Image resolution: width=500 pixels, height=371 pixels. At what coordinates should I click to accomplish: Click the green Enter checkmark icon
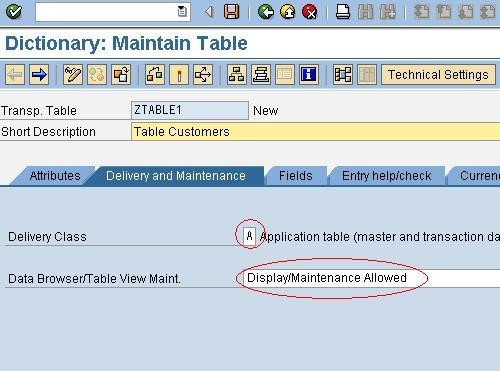[x=14, y=12]
